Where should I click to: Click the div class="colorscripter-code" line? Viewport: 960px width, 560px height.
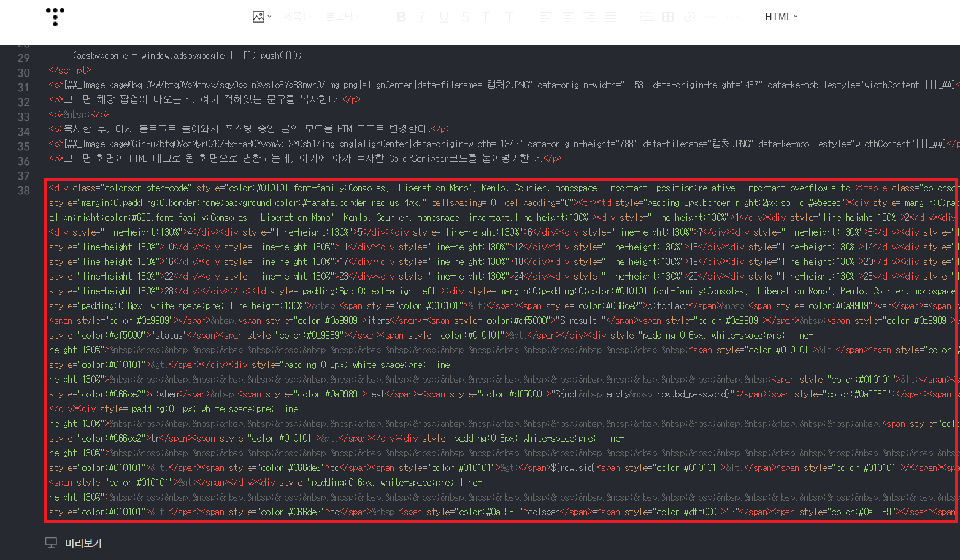click(x=504, y=188)
